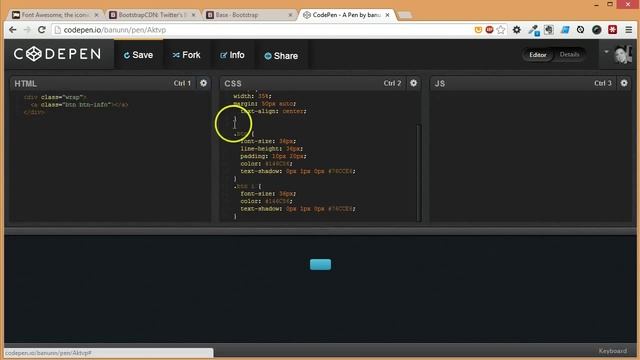Switch to Editor view
Screen dimensions: 640x360
tap(538, 55)
